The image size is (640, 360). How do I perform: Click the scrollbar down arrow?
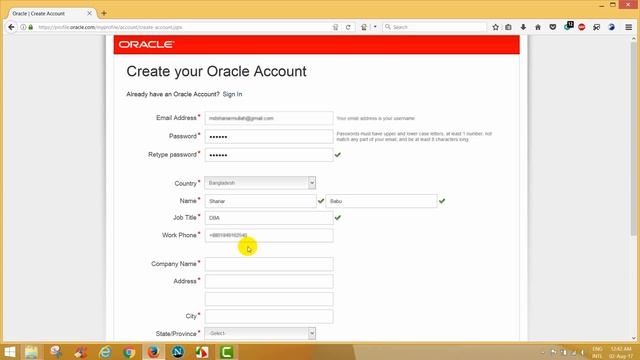634,338
